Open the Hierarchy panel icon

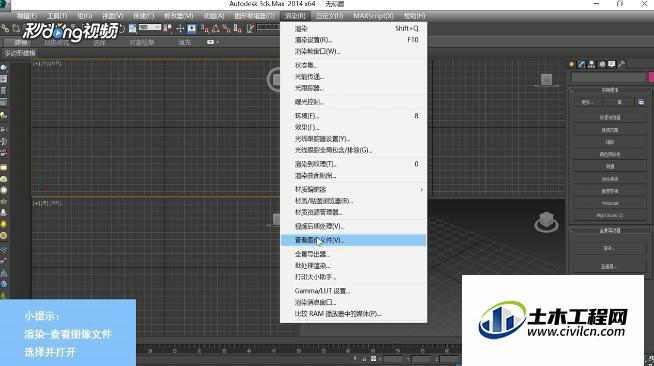(x=591, y=64)
